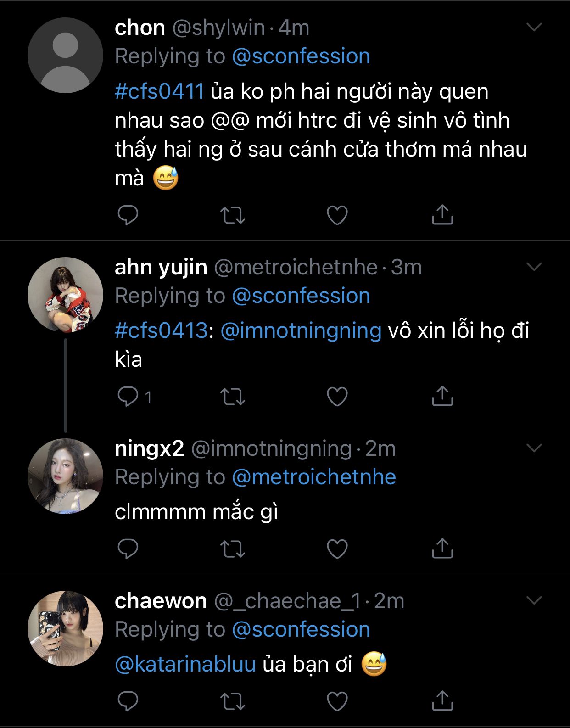The width and height of the screenshot is (570, 728).
Task: Open more-options chevron on ahn yujin's tweet
Action: click(534, 267)
